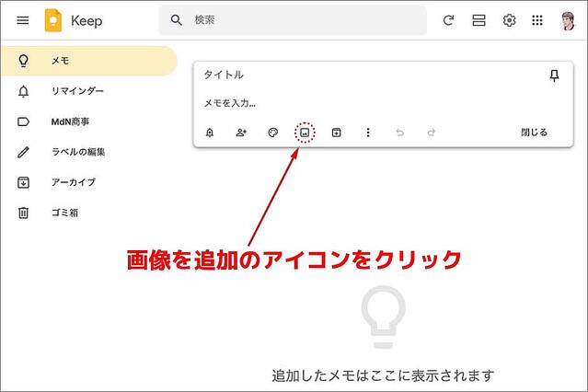Click the search magnifier icon
This screenshot has width=588, height=392.
[177, 20]
